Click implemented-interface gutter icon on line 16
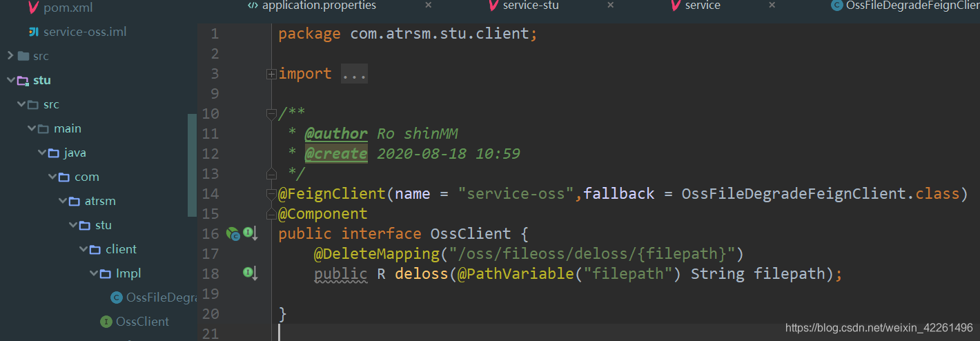The height and width of the screenshot is (341, 980). tap(251, 234)
